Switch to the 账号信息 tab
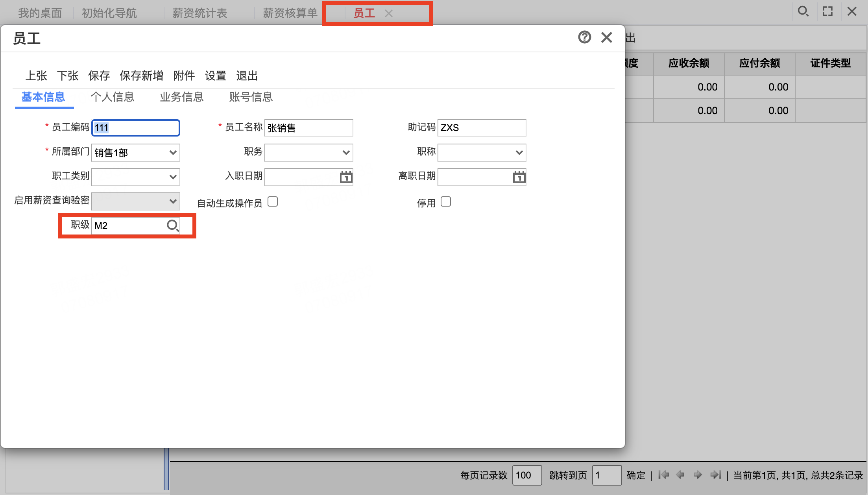The width and height of the screenshot is (868, 495). pos(251,97)
